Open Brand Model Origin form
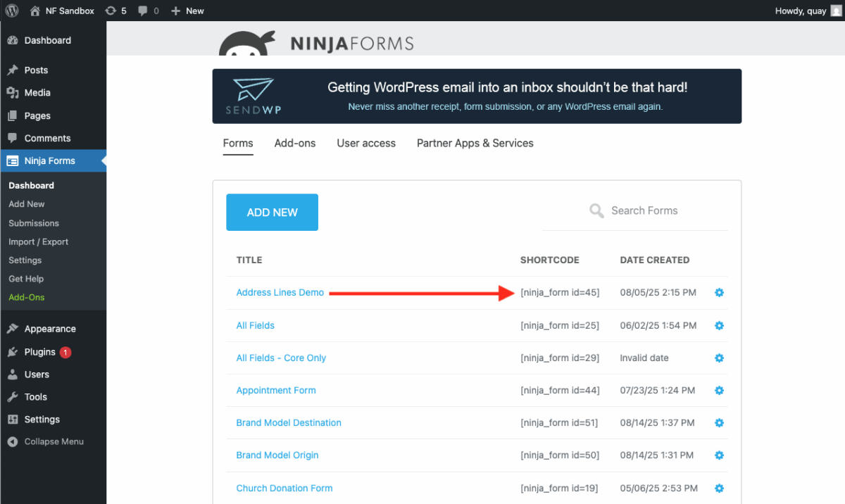The height and width of the screenshot is (504, 845). tap(277, 455)
